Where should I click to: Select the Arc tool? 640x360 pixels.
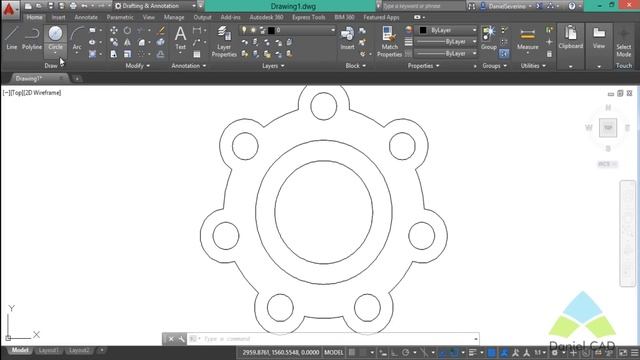pos(77,38)
